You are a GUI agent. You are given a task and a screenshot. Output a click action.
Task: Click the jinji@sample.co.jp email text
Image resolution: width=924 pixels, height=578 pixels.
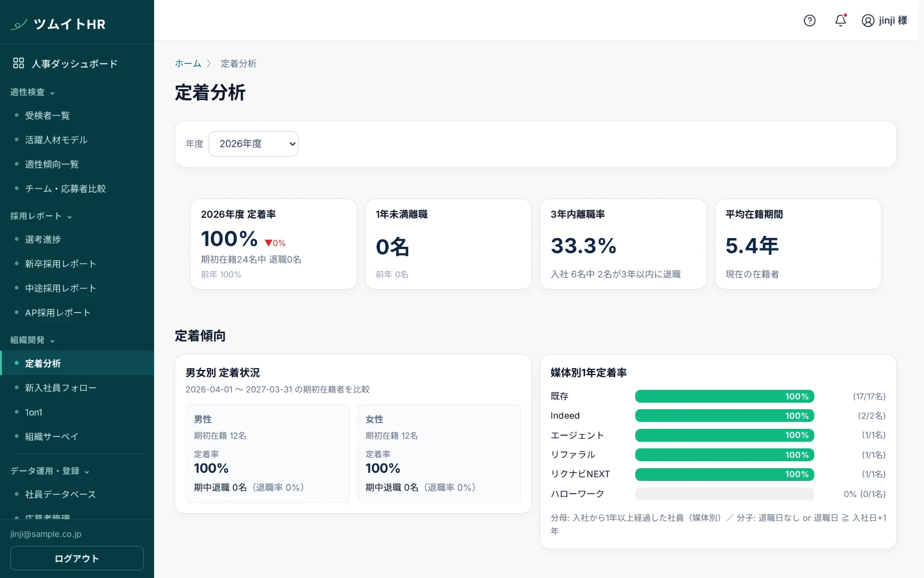pyautogui.click(x=46, y=534)
